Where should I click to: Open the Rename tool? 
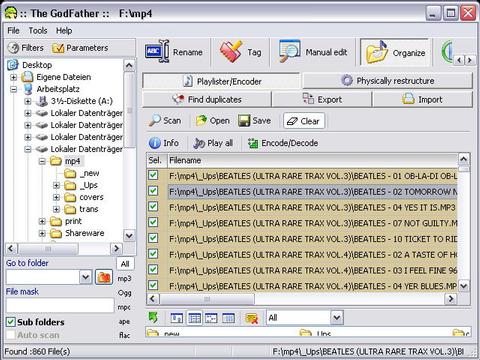click(x=174, y=52)
